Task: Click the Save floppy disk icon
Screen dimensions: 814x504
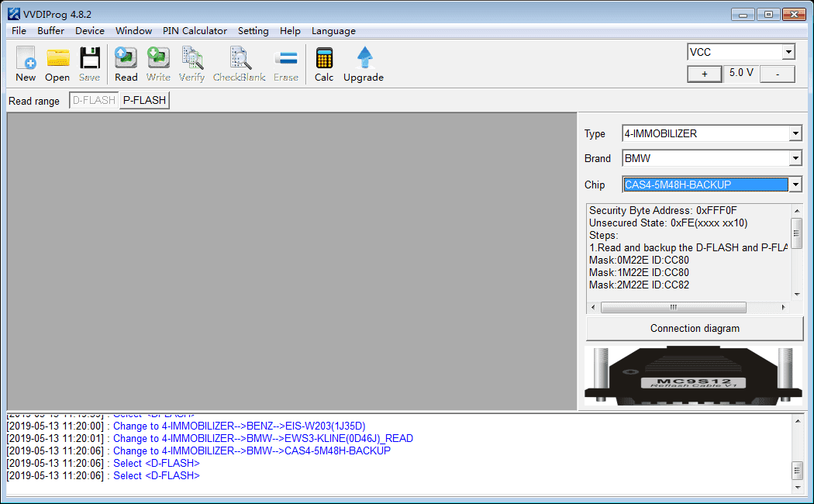Action: pos(89,58)
